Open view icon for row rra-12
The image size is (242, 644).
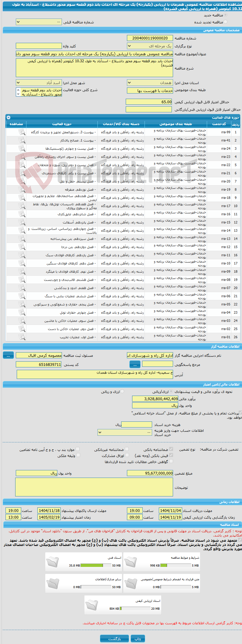22,247
